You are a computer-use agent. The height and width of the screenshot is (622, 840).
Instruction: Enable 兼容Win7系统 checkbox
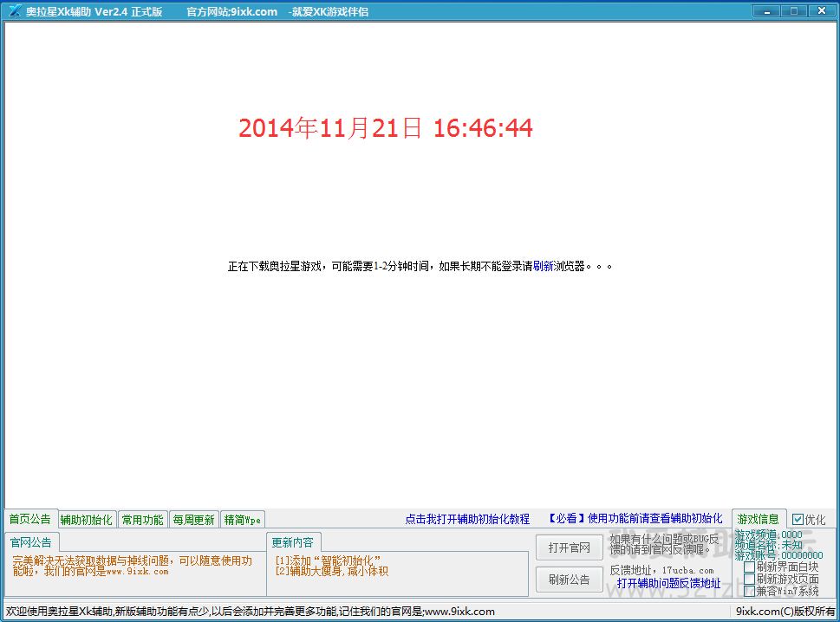tap(750, 591)
